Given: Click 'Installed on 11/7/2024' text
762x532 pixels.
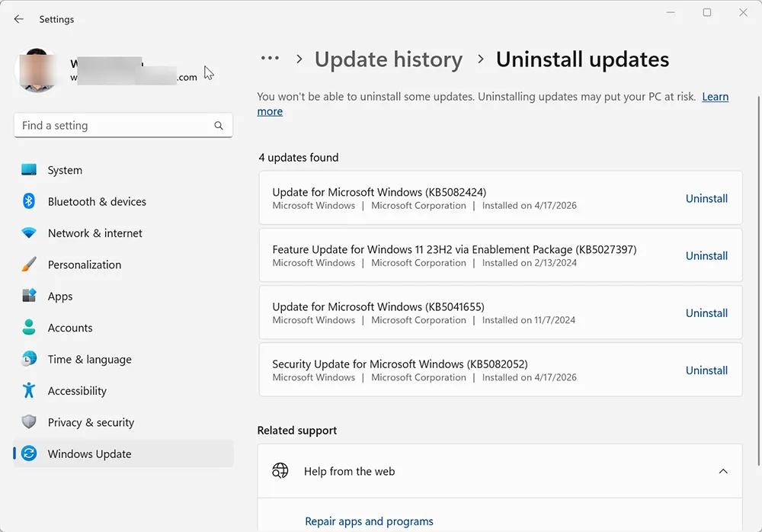Looking at the screenshot, I should click(528, 320).
